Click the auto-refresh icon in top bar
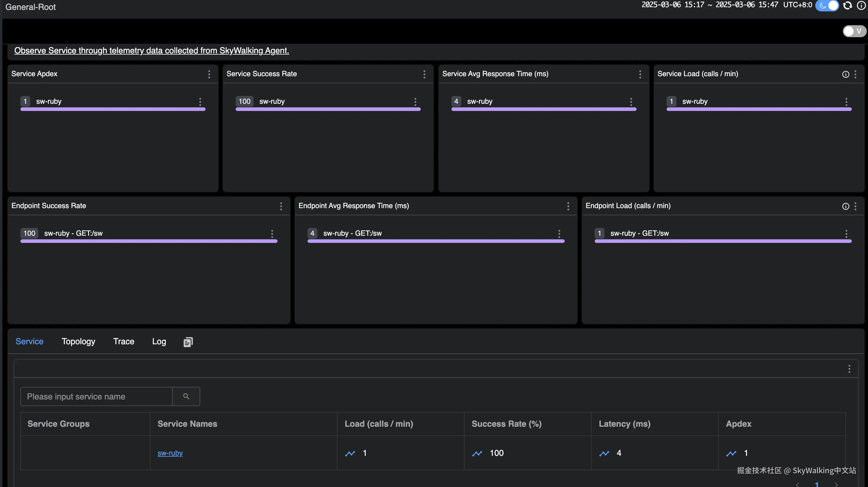Image resolution: width=868 pixels, height=487 pixels. 847,5
